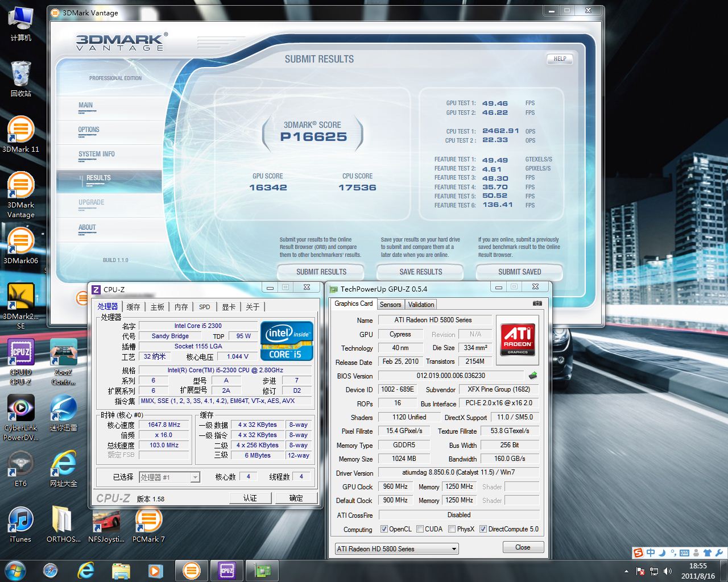
Task: Go to MAIN in 3DMark Vantage sidebar
Action: 85,105
